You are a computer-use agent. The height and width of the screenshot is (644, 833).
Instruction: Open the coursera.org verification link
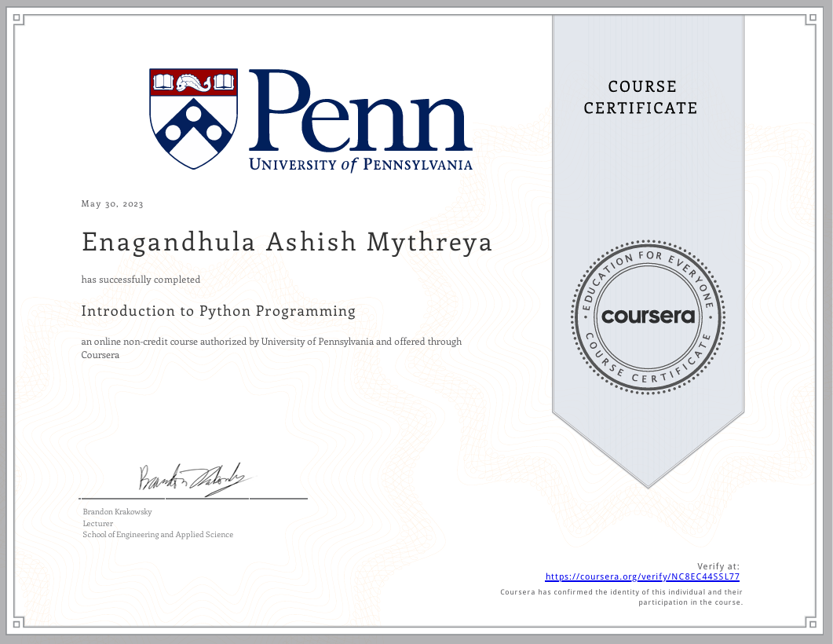[x=641, y=576]
